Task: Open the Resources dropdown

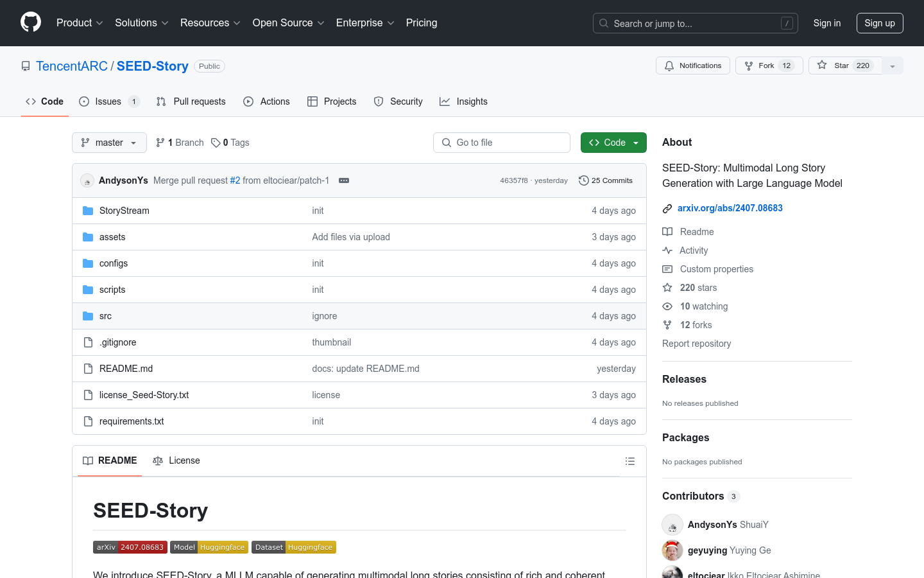Action: coord(210,22)
